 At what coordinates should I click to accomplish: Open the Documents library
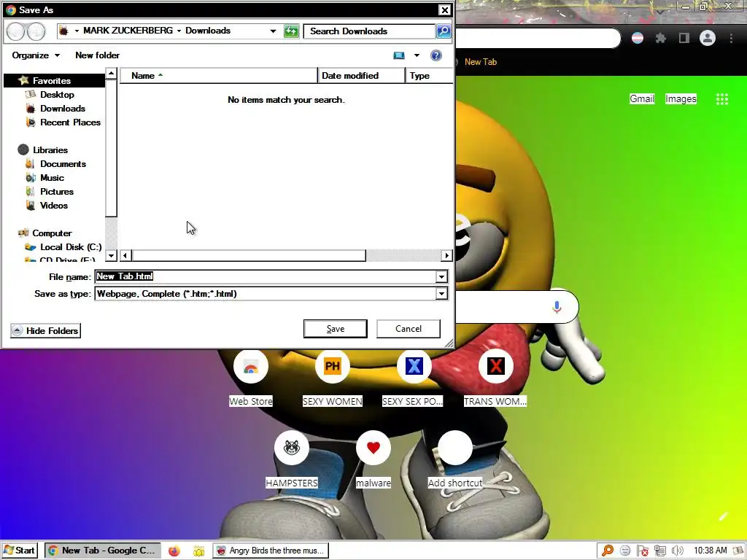[x=63, y=163]
